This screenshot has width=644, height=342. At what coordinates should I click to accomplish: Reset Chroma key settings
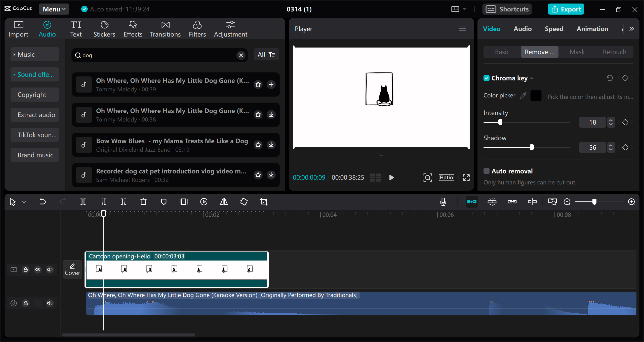(x=610, y=78)
